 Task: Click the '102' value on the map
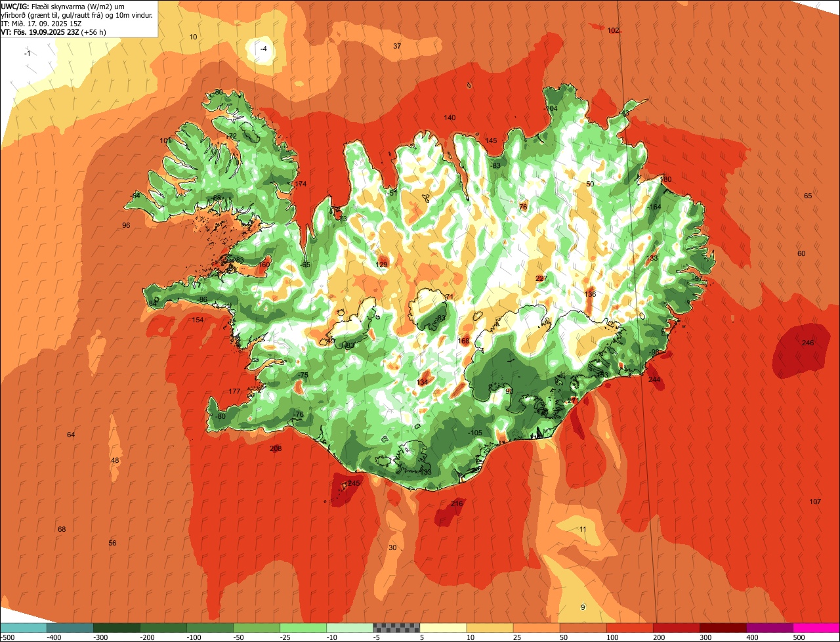(613, 30)
